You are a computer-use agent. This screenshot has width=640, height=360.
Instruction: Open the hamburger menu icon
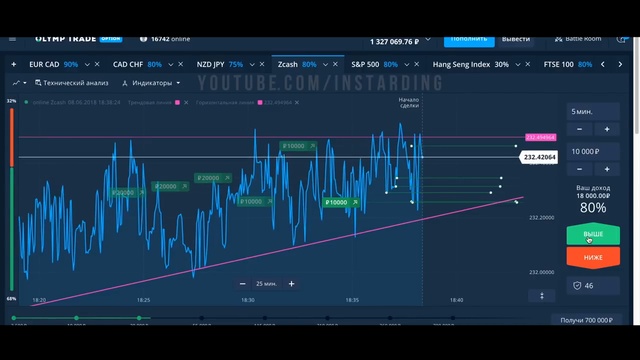point(12,39)
